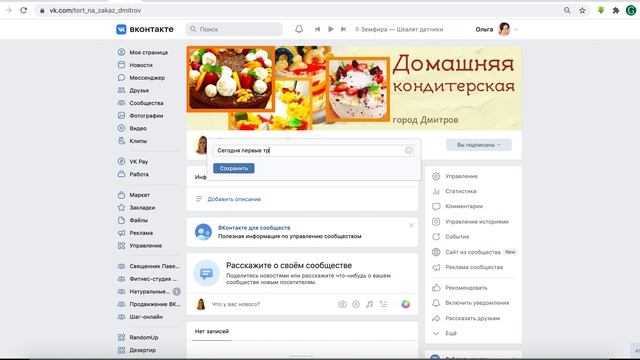Reload the page in browser toolbar
Screen dimensions: 640x360
pyautogui.click(x=24, y=10)
